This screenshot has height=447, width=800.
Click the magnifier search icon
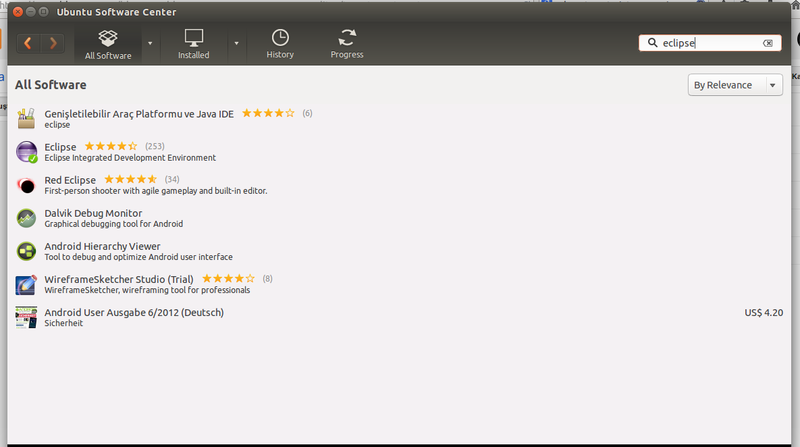tap(652, 43)
